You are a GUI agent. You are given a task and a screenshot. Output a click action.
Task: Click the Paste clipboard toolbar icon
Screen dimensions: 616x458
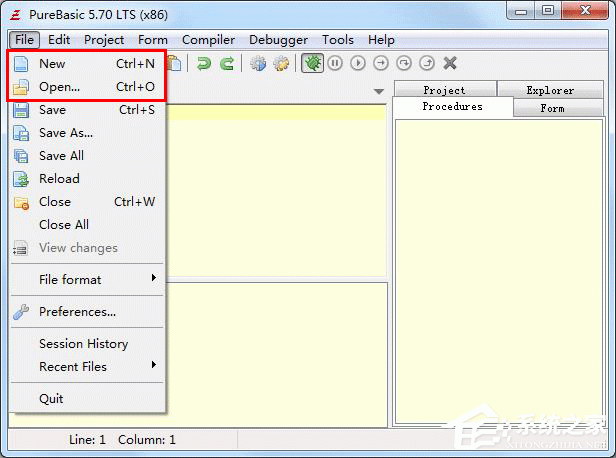175,63
